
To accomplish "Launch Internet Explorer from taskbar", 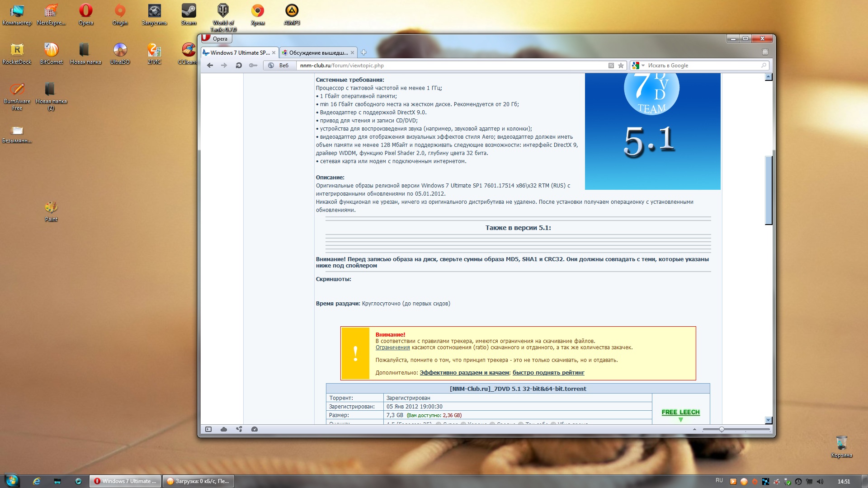I will pos(37,481).
